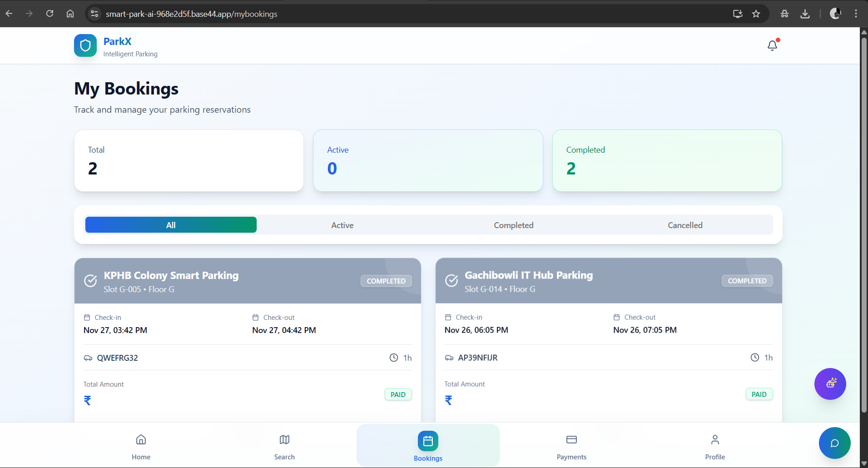Switch to the Cancelled bookings tab
868x468 pixels.
click(685, 225)
